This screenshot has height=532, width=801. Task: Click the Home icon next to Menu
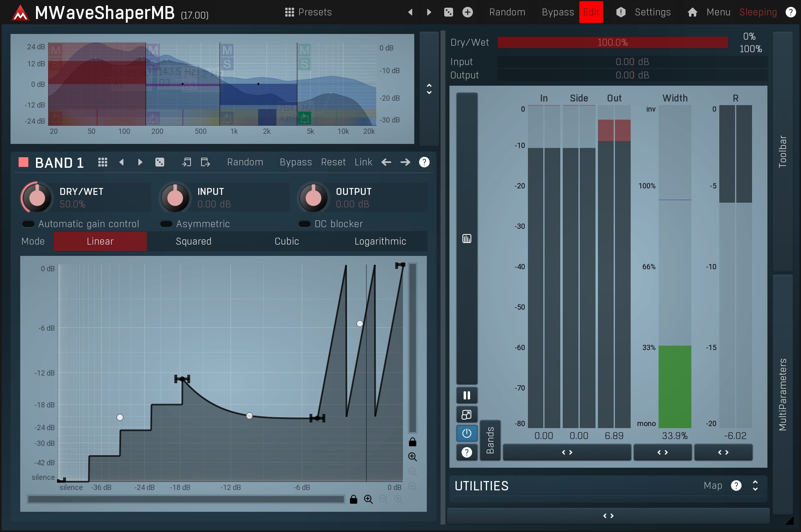pos(692,12)
